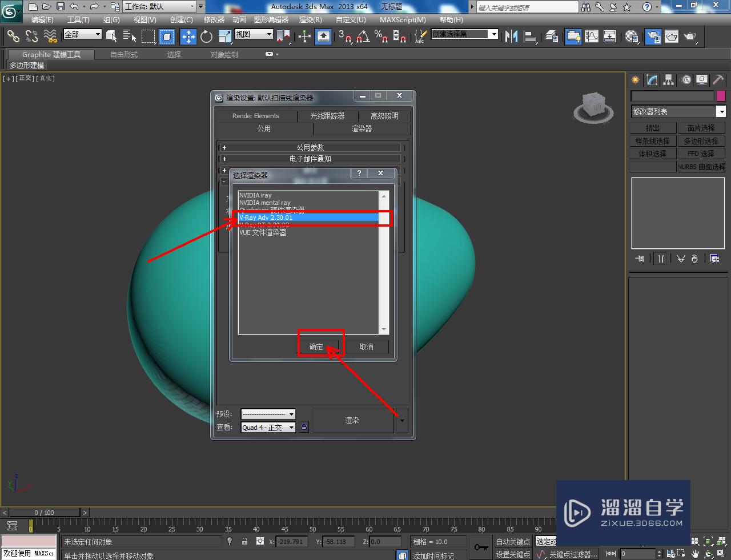731x560 pixels.
Task: Expand the 电子邮件通知 rollout
Action: click(311, 159)
